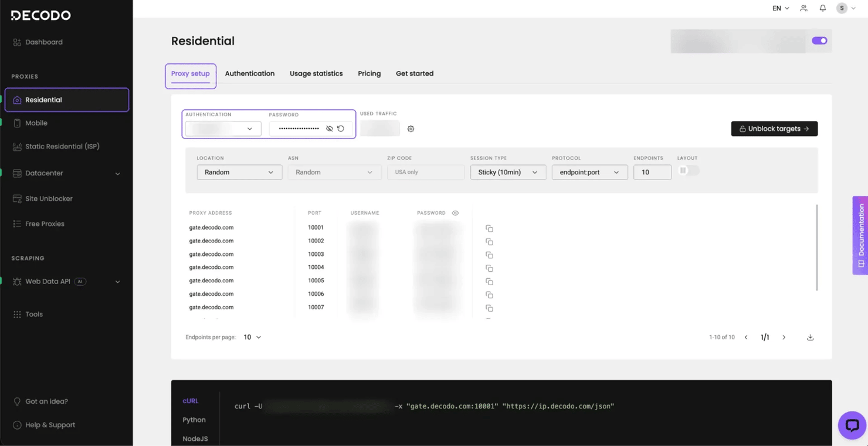Image resolution: width=868 pixels, height=446 pixels.
Task: Go to next endpoints page
Action: (784, 337)
